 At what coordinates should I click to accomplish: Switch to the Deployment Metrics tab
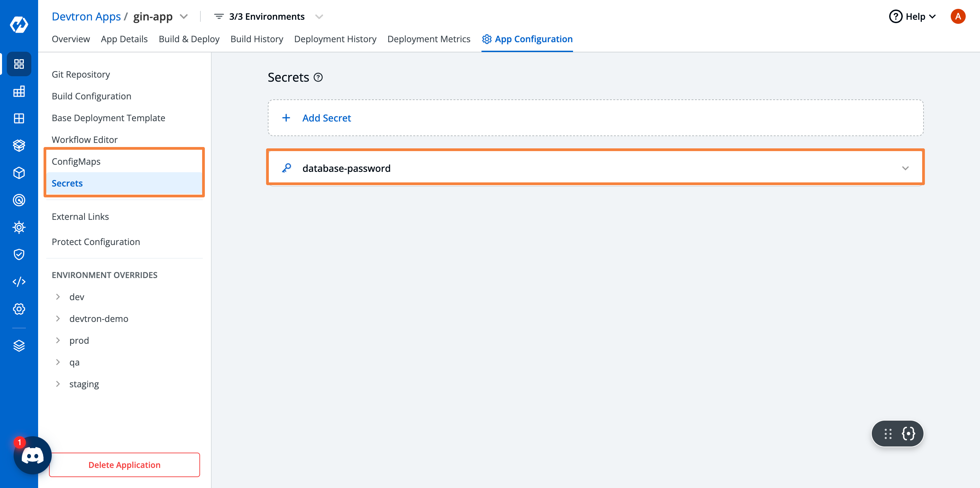coord(429,39)
